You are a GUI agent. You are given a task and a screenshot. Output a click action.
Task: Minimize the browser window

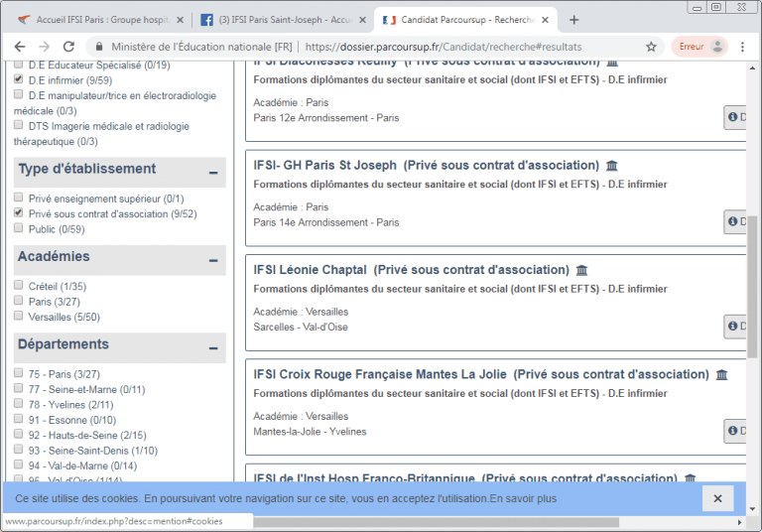[697, 7]
